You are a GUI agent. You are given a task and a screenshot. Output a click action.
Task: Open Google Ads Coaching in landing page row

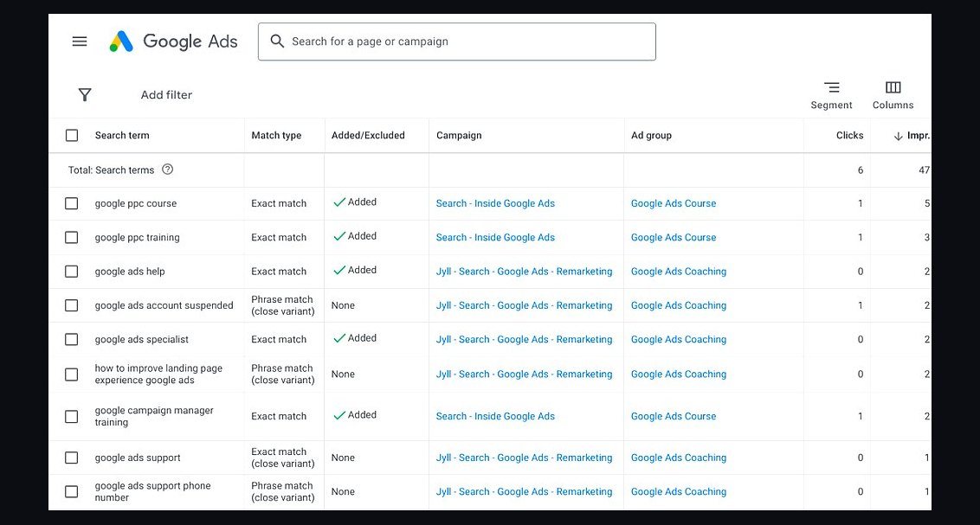tap(679, 374)
